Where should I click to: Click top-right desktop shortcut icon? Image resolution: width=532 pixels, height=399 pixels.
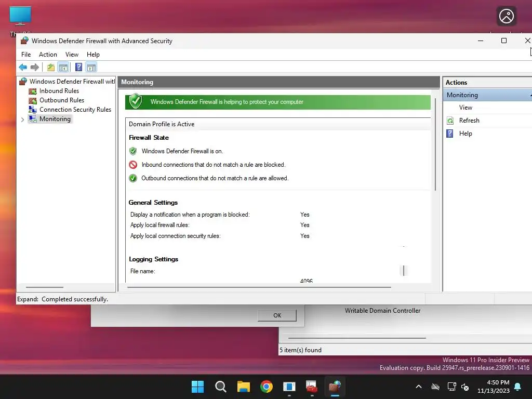click(506, 16)
